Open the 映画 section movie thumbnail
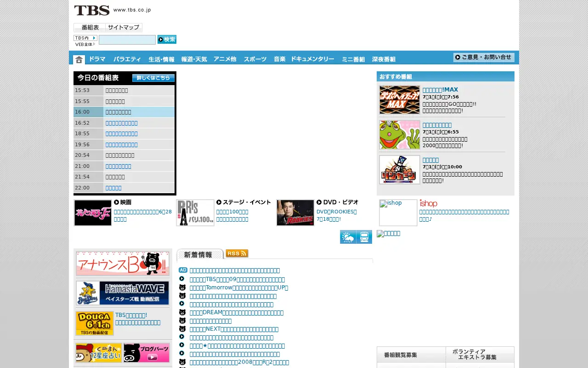The width and height of the screenshot is (588, 368). (93, 213)
